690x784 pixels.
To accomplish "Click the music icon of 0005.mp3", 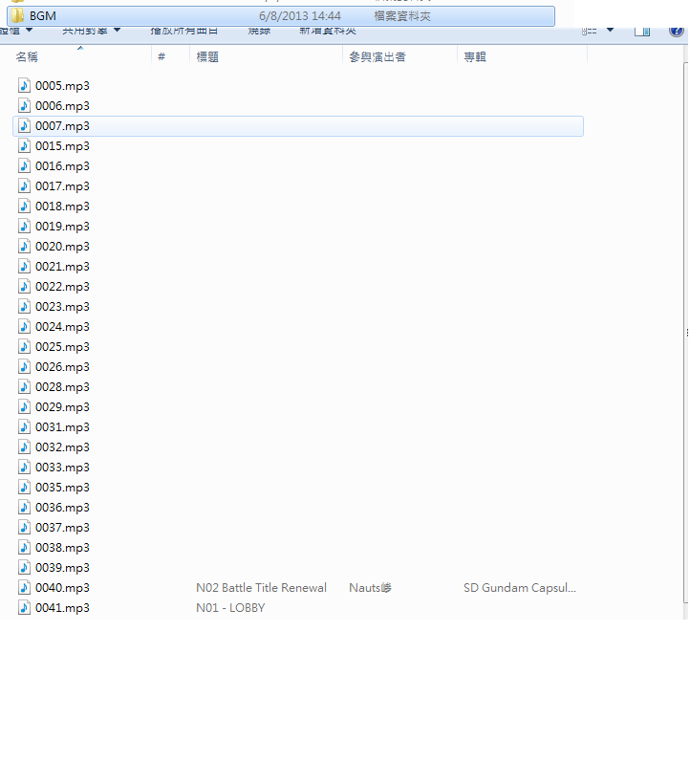I will [x=24, y=85].
